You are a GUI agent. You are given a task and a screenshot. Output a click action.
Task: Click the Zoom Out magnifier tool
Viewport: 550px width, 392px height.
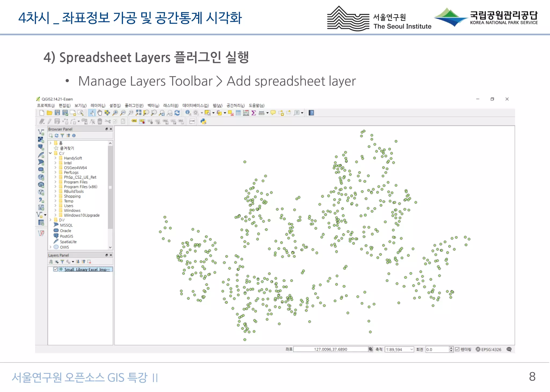tap(123, 113)
